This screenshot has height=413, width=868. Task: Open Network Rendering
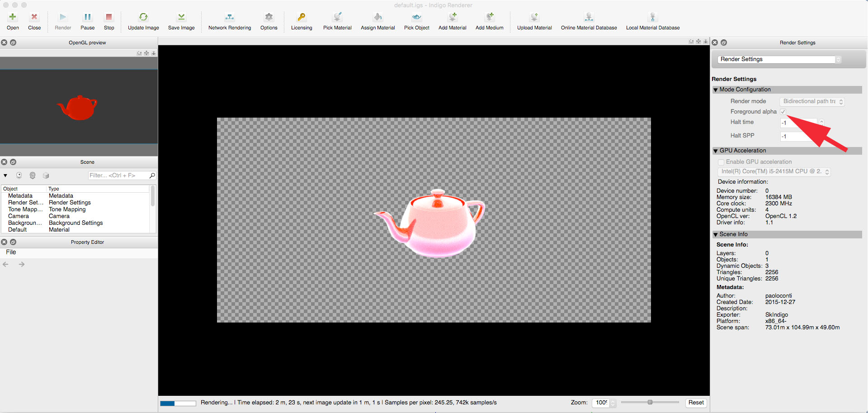[230, 18]
